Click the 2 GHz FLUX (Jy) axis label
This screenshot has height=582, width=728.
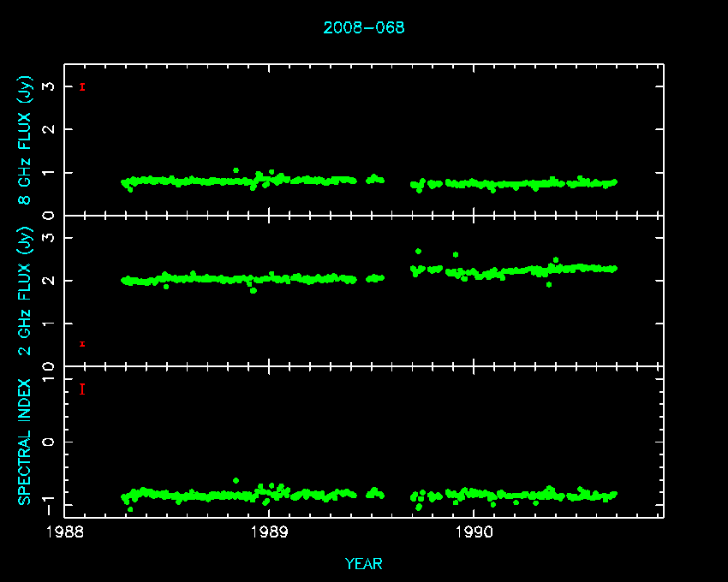(x=27, y=291)
